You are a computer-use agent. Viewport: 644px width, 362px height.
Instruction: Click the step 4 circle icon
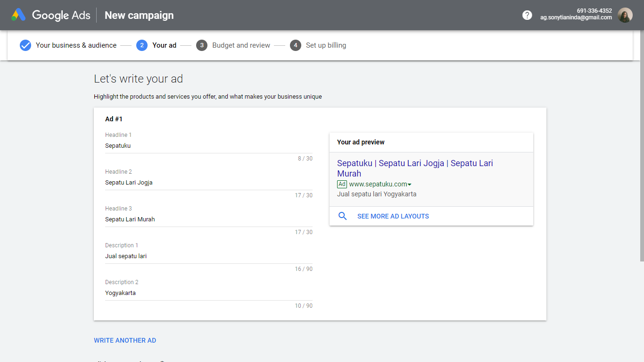coord(296,45)
